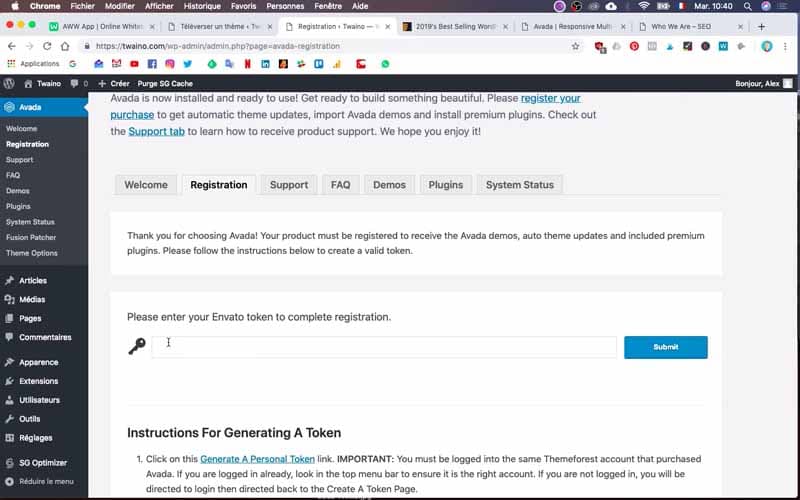Open the Fenêtre menu
800x500 pixels.
pos(328,6)
